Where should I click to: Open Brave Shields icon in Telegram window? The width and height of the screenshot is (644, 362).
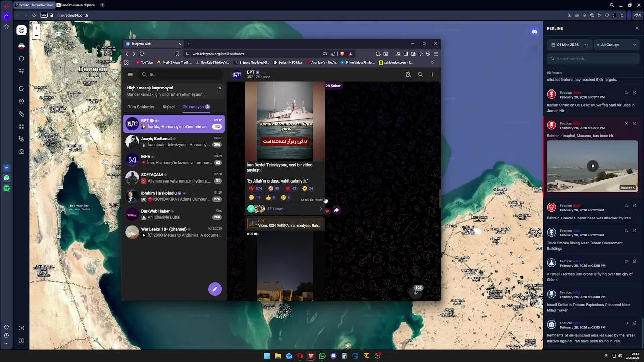click(x=342, y=54)
